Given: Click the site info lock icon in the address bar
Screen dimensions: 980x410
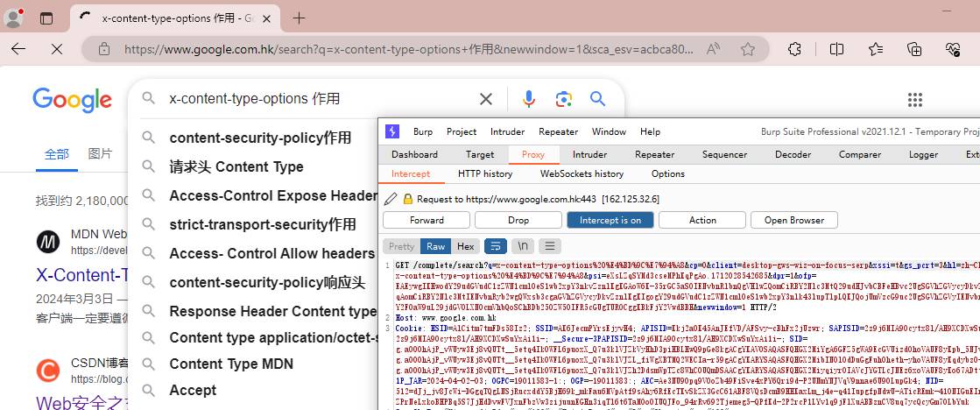Looking at the screenshot, I should pyautogui.click(x=104, y=49).
